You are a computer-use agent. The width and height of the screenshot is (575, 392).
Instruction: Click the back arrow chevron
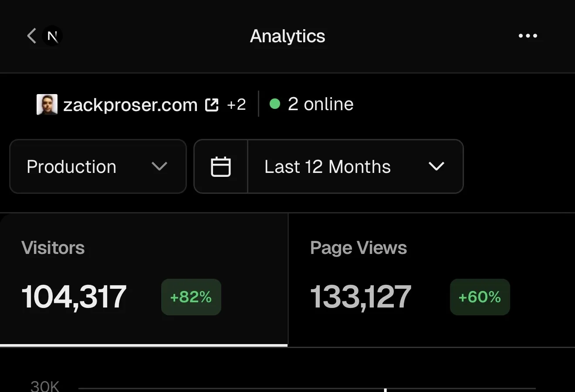pos(31,36)
